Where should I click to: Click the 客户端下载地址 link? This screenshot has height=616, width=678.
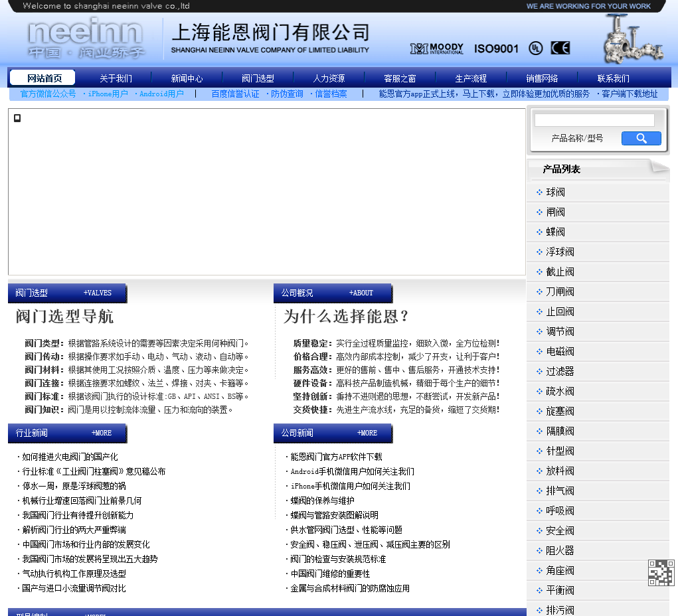tap(630, 94)
